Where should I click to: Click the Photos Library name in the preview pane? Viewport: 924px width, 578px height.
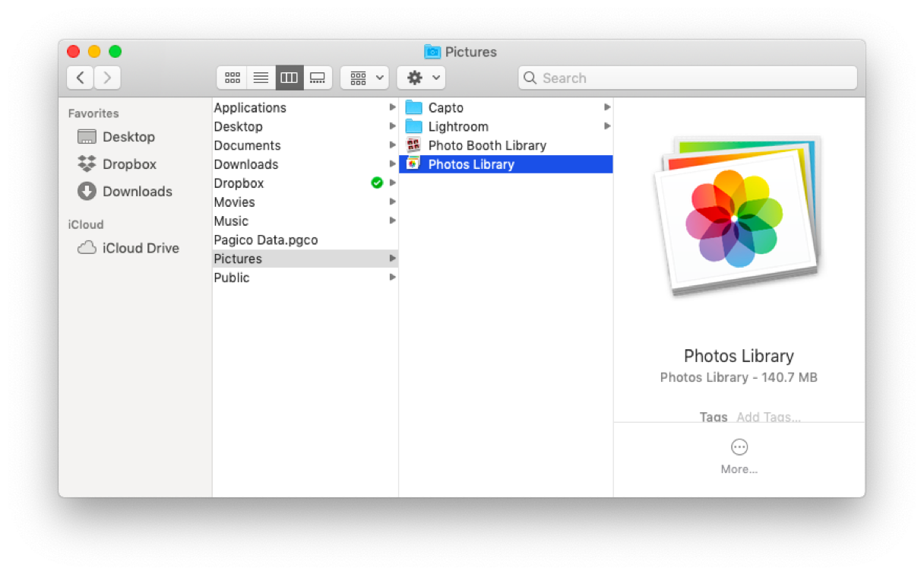[x=739, y=356]
